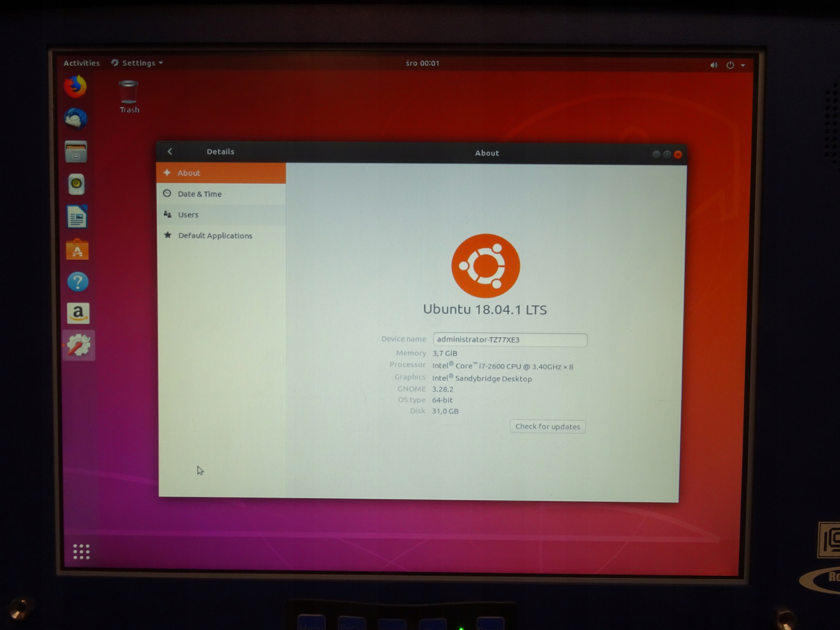Open Firefox from the dock

click(75, 87)
